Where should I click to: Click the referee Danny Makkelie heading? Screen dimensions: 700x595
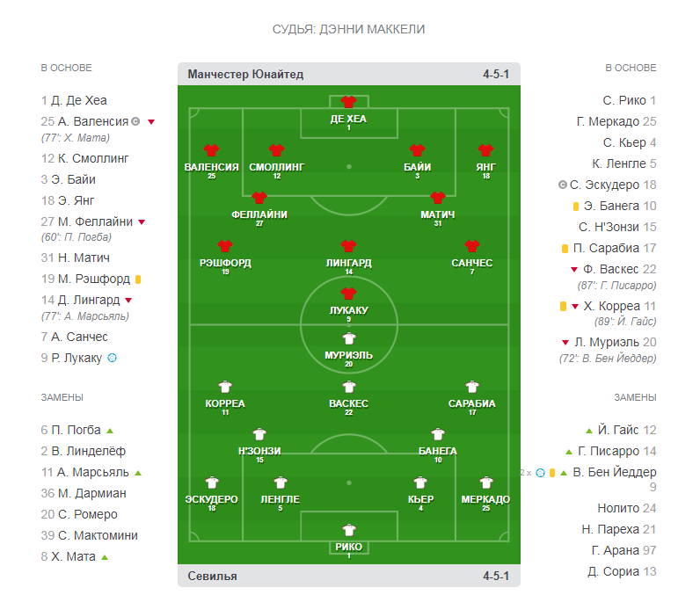tap(349, 30)
